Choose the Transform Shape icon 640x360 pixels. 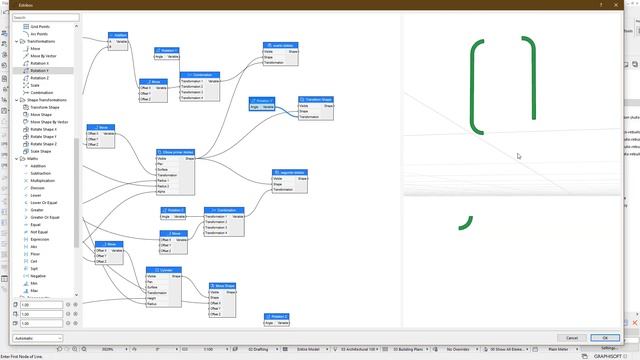tap(26, 107)
